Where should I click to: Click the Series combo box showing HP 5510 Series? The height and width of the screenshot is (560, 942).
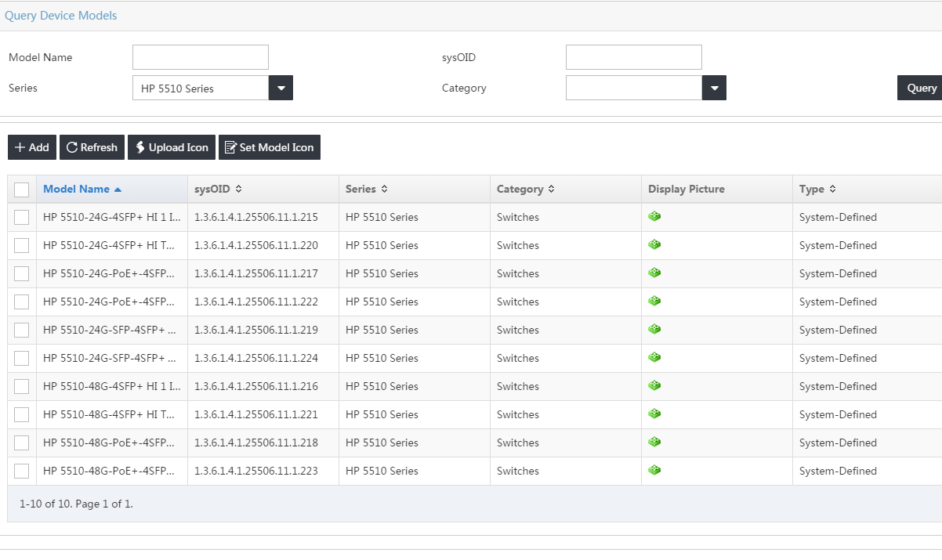tap(201, 88)
